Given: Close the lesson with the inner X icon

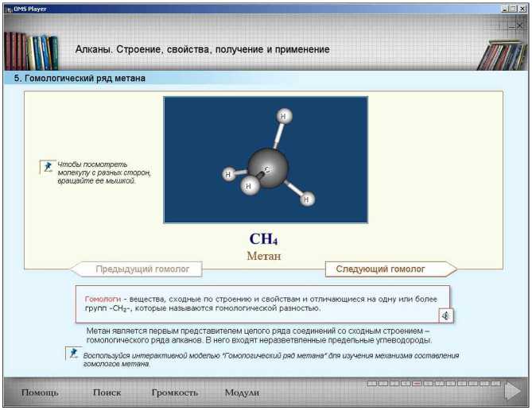Looking at the screenshot, I should (520, 25).
